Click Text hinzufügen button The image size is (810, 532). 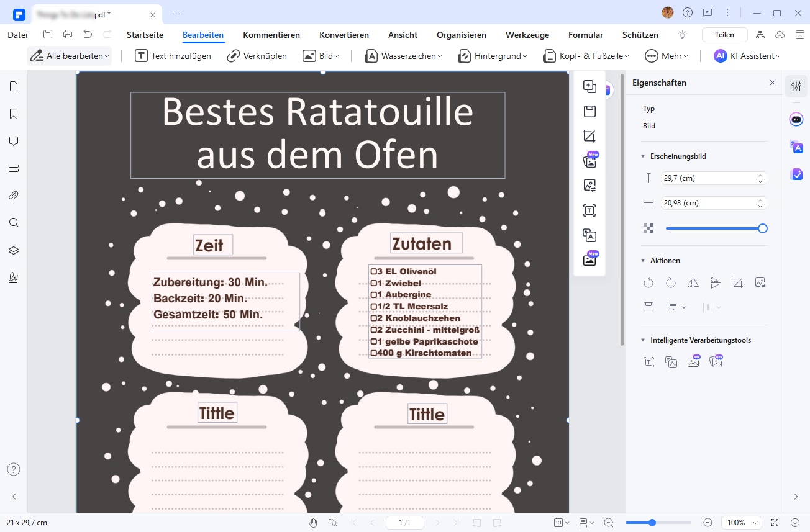point(173,56)
